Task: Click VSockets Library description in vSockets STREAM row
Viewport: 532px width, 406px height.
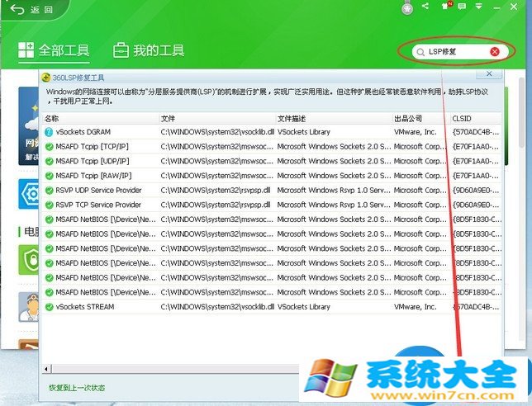Action: click(304, 307)
